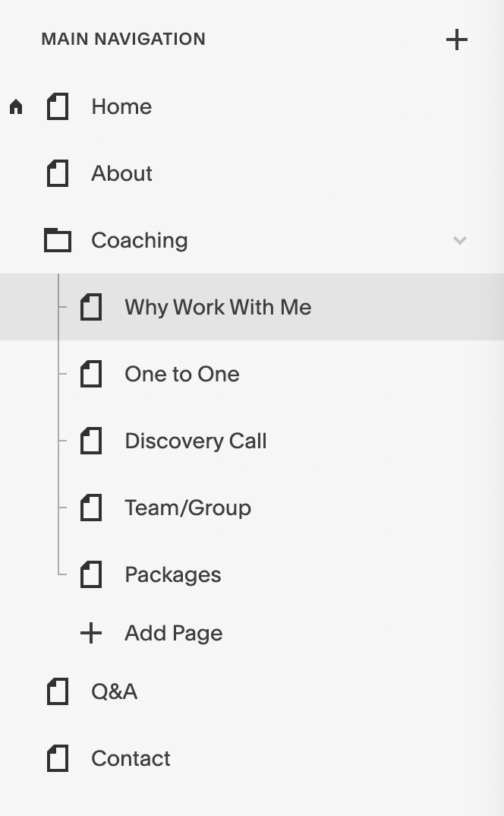Click the Coaching folder icon
The image size is (504, 816).
(58, 240)
